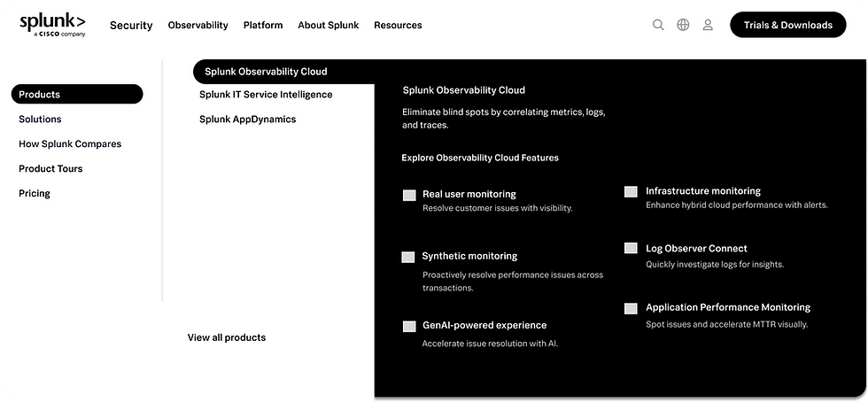Click the Application Performance Monitoring icon
Viewport: 868px width, 402px height.
click(x=631, y=308)
